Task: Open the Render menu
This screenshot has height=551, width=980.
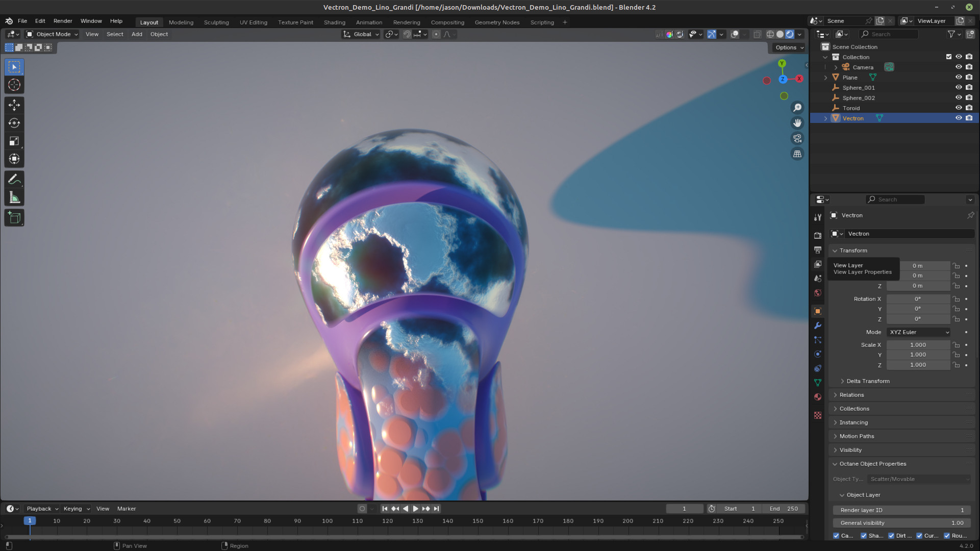Action: tap(63, 21)
